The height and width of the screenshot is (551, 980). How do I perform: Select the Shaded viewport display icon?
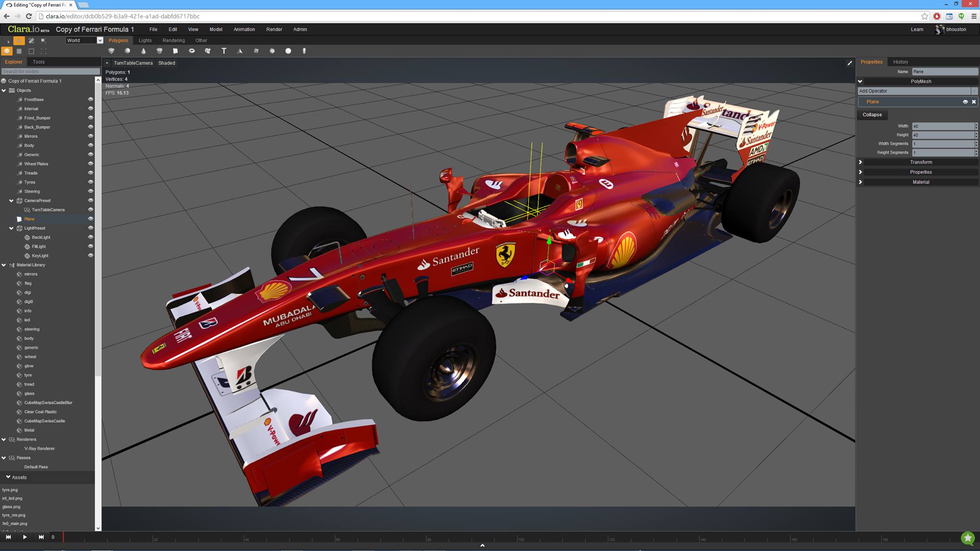pyautogui.click(x=166, y=63)
